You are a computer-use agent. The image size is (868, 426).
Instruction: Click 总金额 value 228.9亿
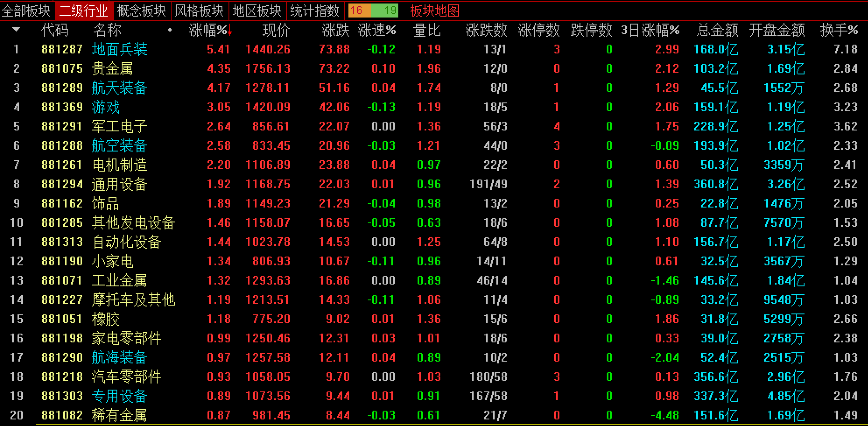pyautogui.click(x=716, y=126)
